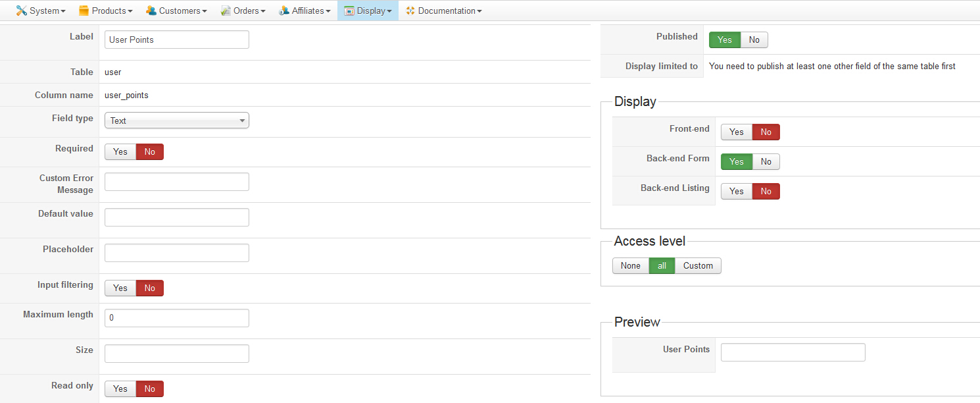Click the Products box icon
980x403 pixels.
coord(84,11)
